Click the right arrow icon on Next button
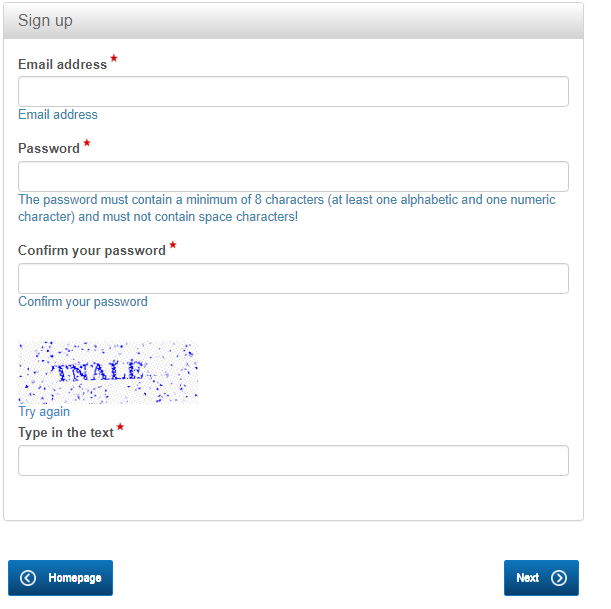Viewport: 611px width, 609px height. point(559,578)
